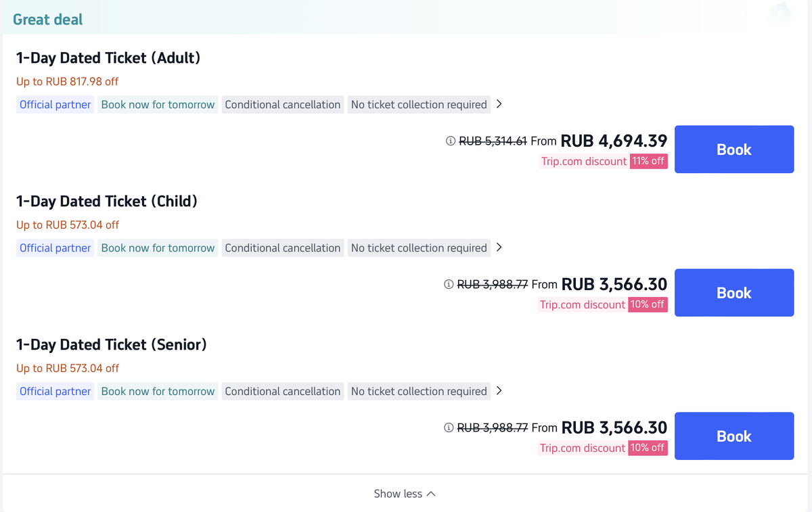Click the info icon beside Senior ticket's crossed-out price

449,428
